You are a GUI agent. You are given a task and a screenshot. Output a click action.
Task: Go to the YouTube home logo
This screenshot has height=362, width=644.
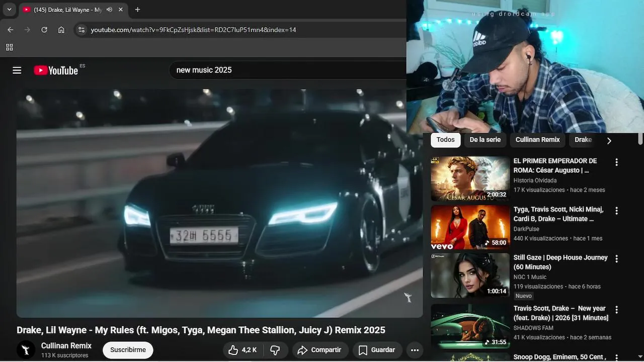56,70
